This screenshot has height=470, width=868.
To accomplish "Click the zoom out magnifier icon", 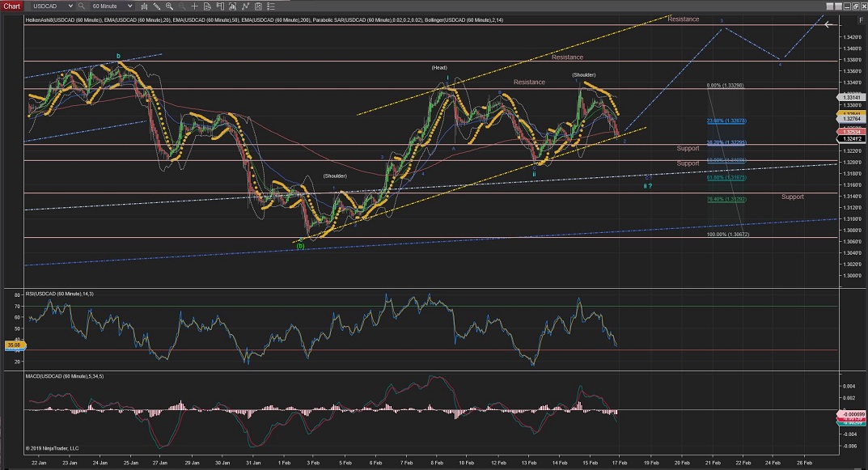I will pos(181,6).
